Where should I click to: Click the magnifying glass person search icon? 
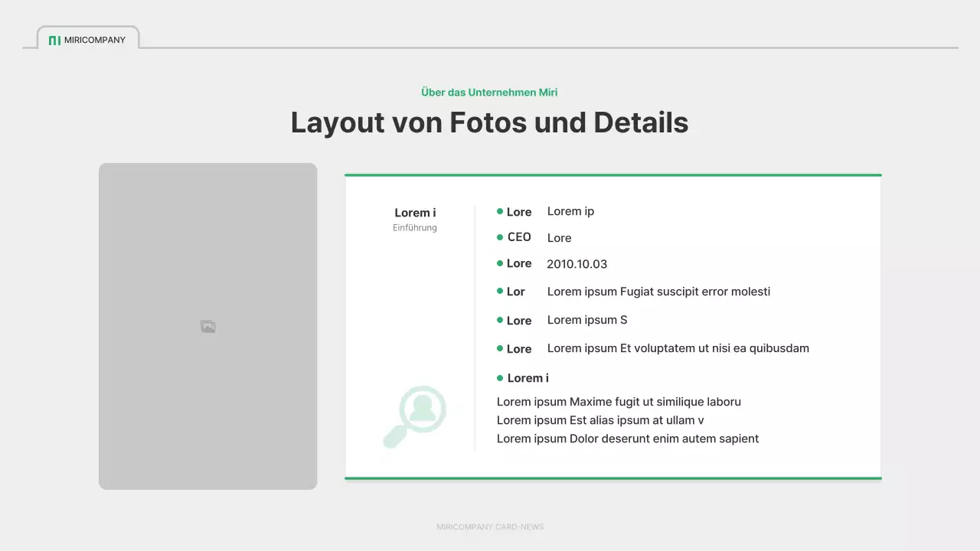(x=414, y=416)
